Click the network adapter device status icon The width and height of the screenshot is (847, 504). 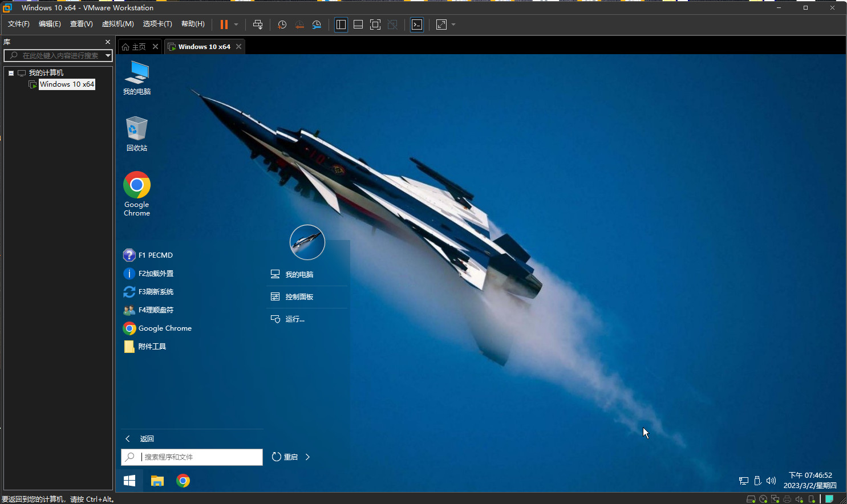pos(775,499)
